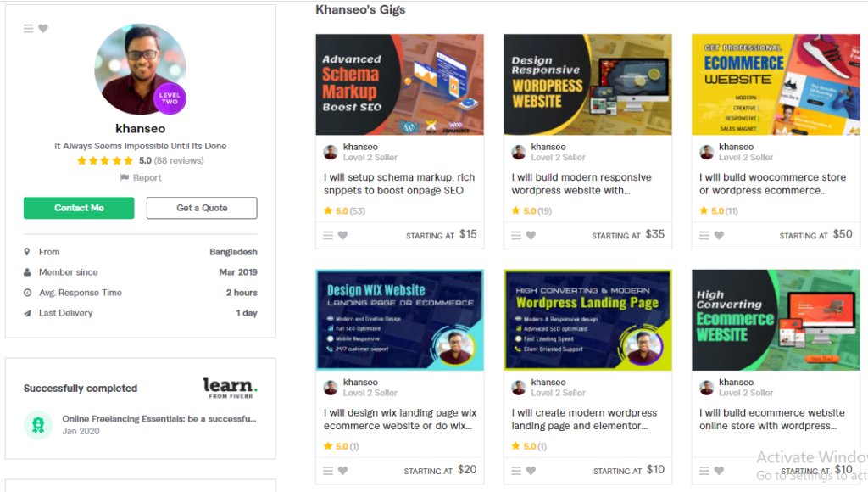Click the Contact Me button
Screen dimensions: 868x492
tap(79, 208)
